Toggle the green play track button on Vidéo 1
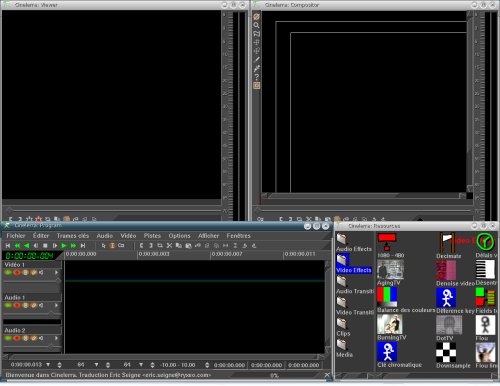Viewport: 500px width, 386px height. pyautogui.click(x=8, y=273)
